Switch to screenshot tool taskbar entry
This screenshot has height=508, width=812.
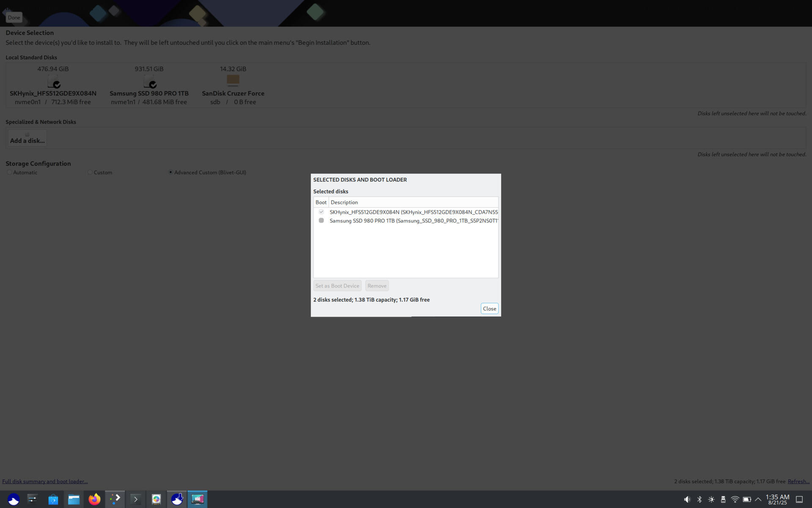click(x=198, y=500)
